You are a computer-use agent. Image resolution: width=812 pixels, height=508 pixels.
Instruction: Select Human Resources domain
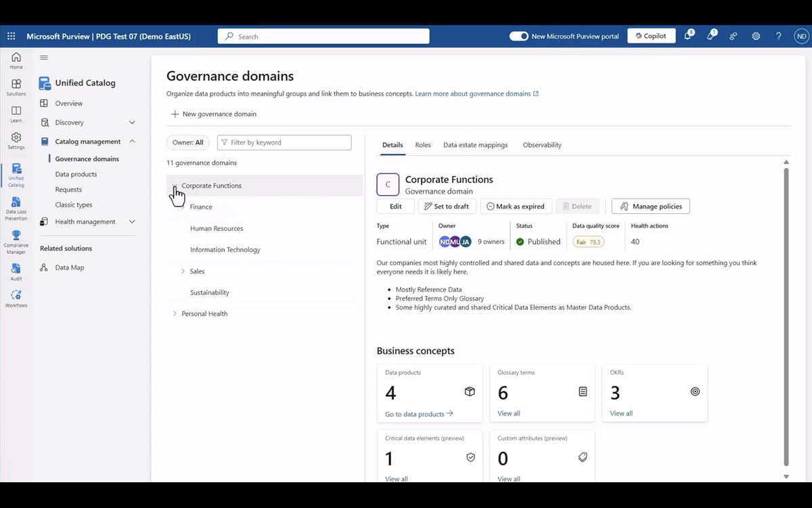(x=217, y=229)
